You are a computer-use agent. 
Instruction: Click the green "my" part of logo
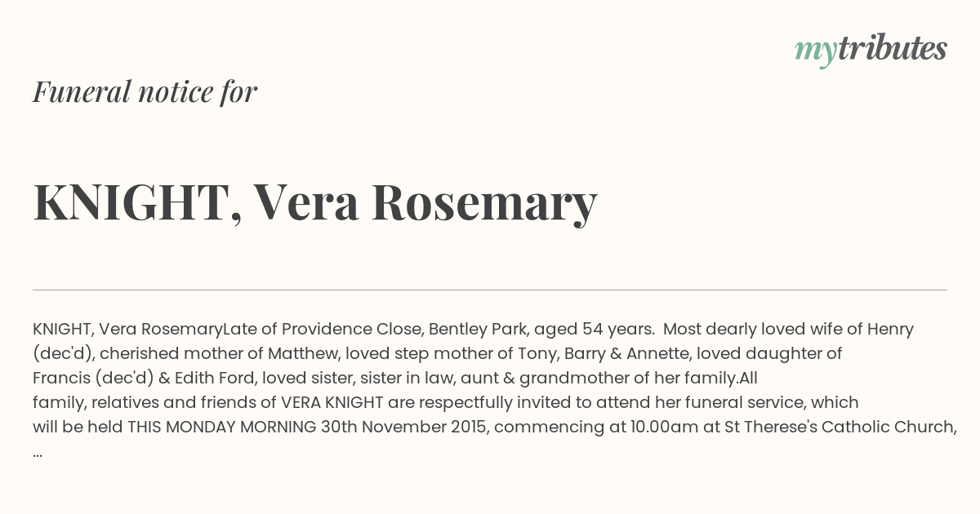click(815, 53)
